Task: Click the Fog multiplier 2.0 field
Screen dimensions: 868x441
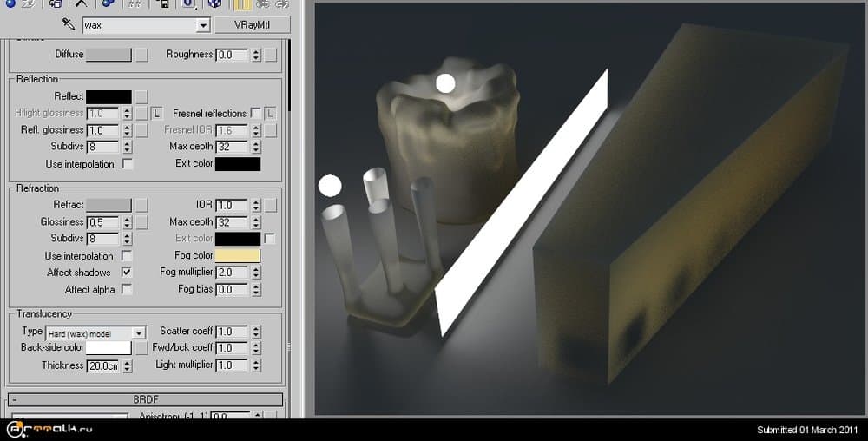Action: [x=232, y=273]
